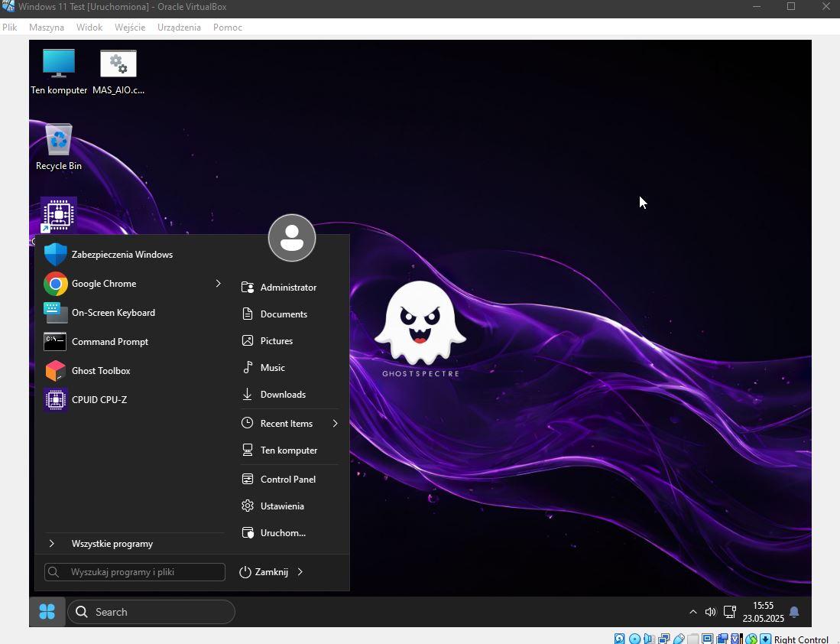Show hidden tray icons chevron

[692, 612]
